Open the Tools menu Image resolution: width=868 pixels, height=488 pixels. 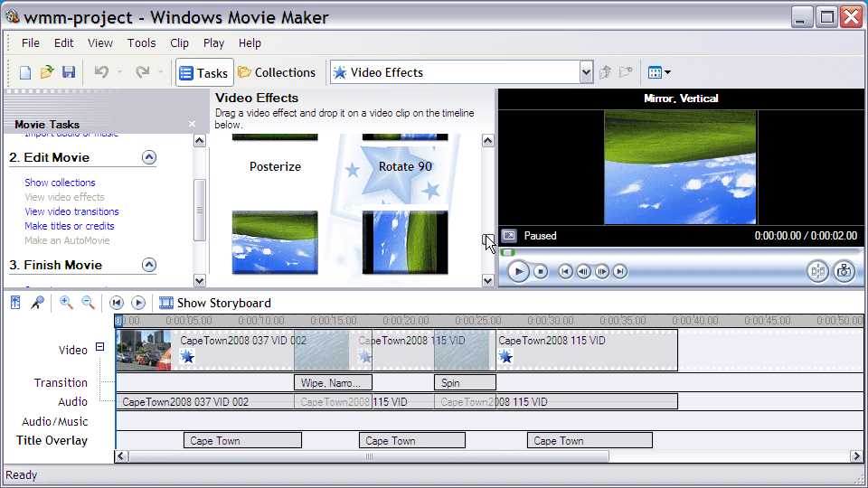(141, 43)
